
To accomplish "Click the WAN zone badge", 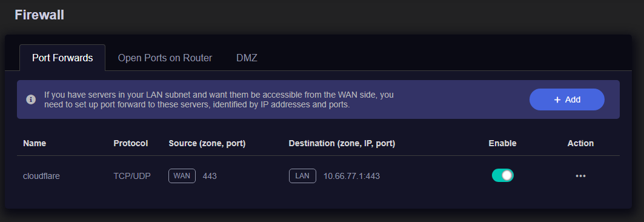I will pyautogui.click(x=182, y=176).
